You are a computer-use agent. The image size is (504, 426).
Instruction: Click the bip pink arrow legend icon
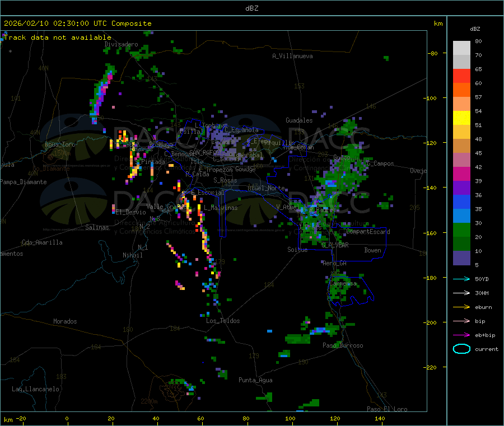[x=461, y=321]
